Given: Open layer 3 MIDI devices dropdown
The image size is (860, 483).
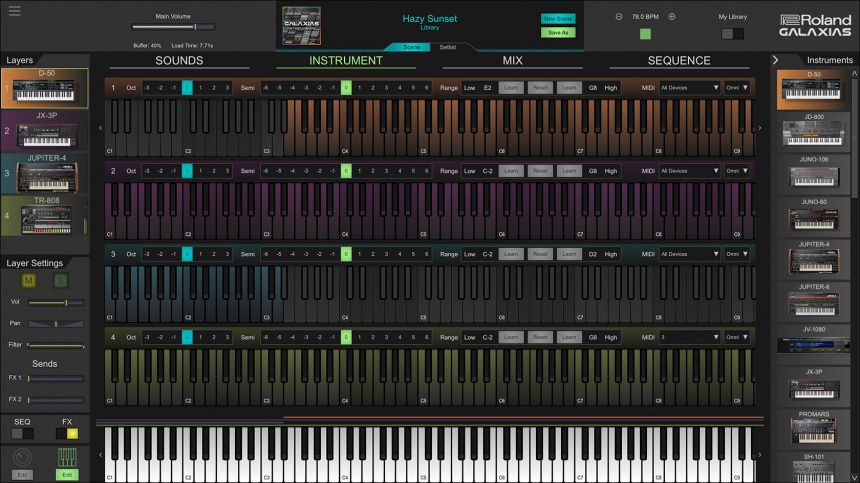Looking at the screenshot, I should [689, 254].
